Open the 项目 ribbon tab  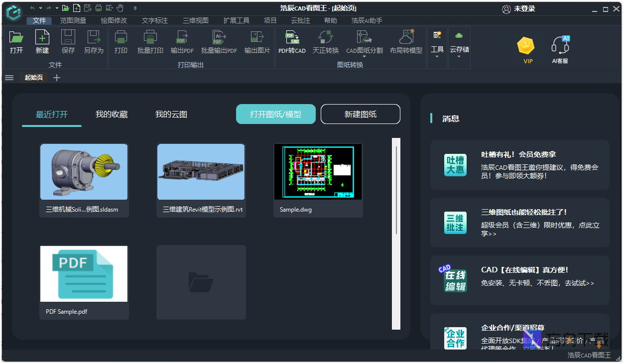[x=270, y=20]
